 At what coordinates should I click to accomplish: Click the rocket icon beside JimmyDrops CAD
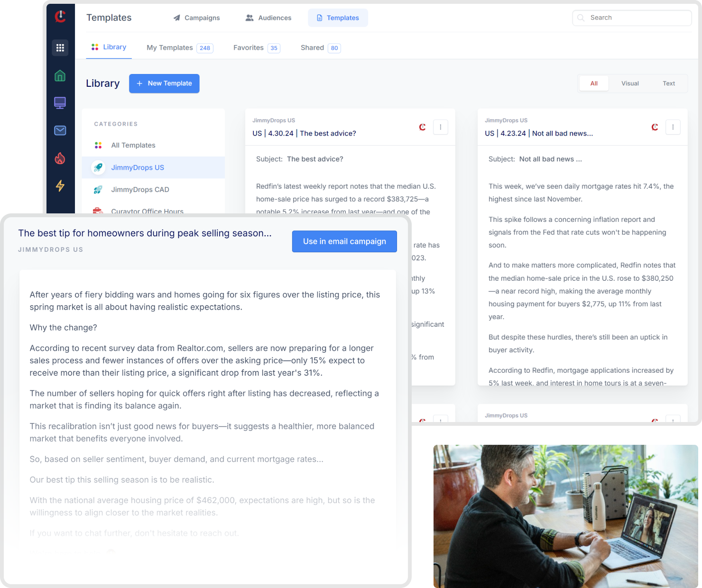(x=98, y=190)
